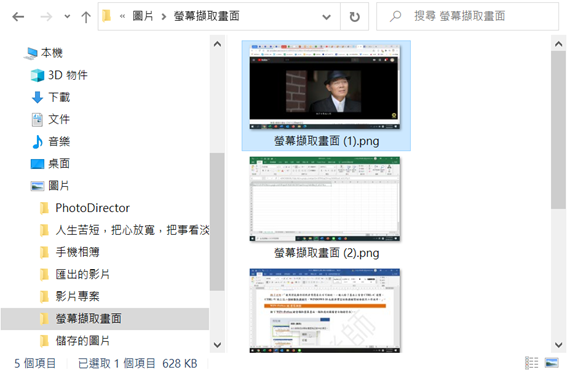567x375 pixels.
Task: Open recent locations dropdown arrow
Action: tap(67, 17)
